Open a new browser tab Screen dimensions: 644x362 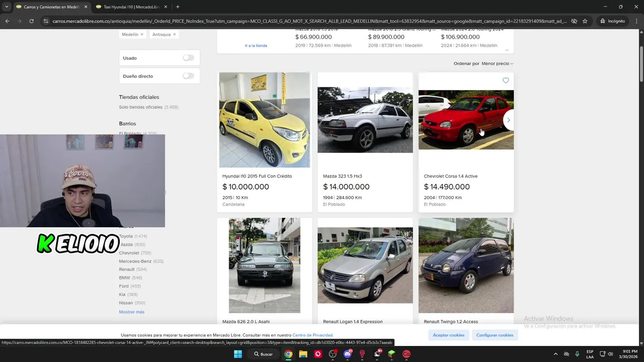coord(178,7)
